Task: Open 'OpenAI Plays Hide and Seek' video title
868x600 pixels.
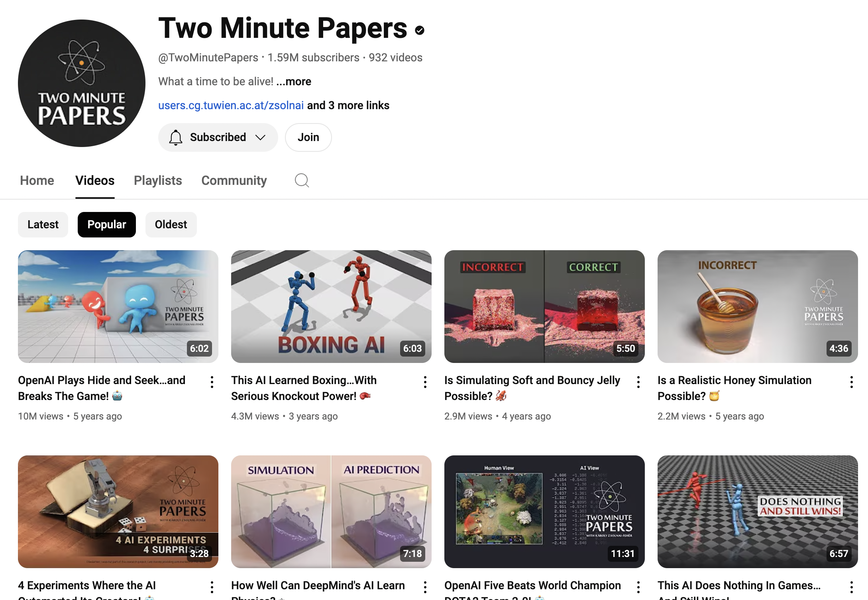Action: (102, 388)
